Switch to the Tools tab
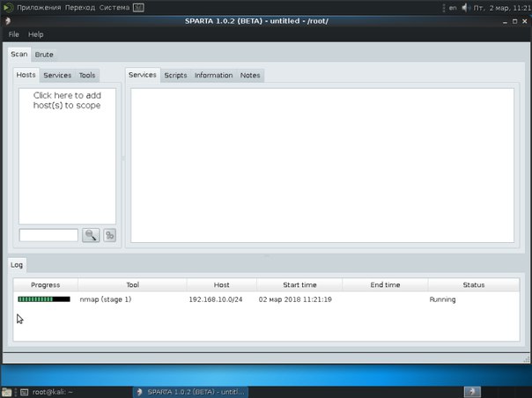Viewport: 532px width, 398px height. [x=86, y=76]
